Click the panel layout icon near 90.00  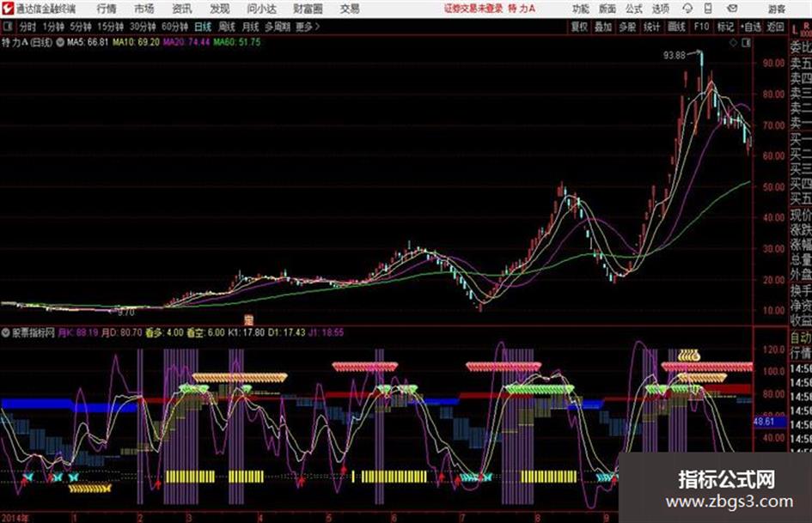coord(746,43)
